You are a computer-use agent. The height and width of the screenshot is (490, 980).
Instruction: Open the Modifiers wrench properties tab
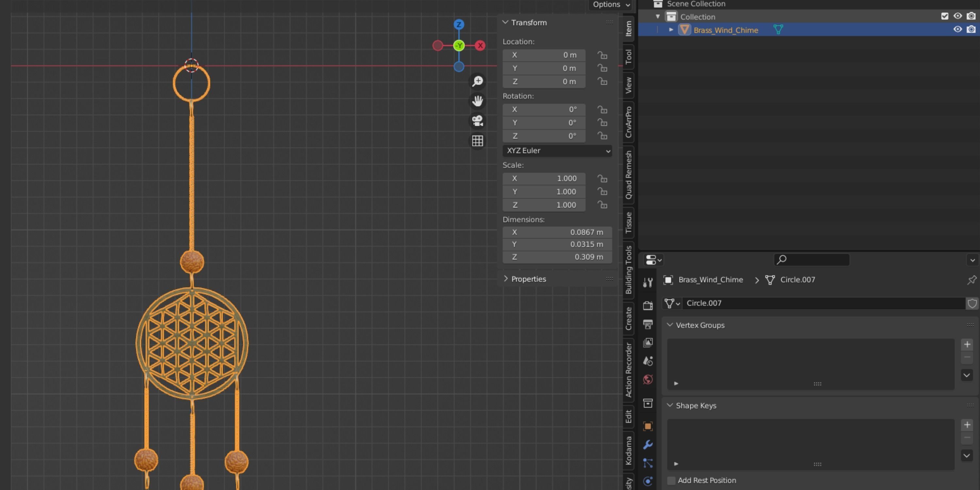648,444
